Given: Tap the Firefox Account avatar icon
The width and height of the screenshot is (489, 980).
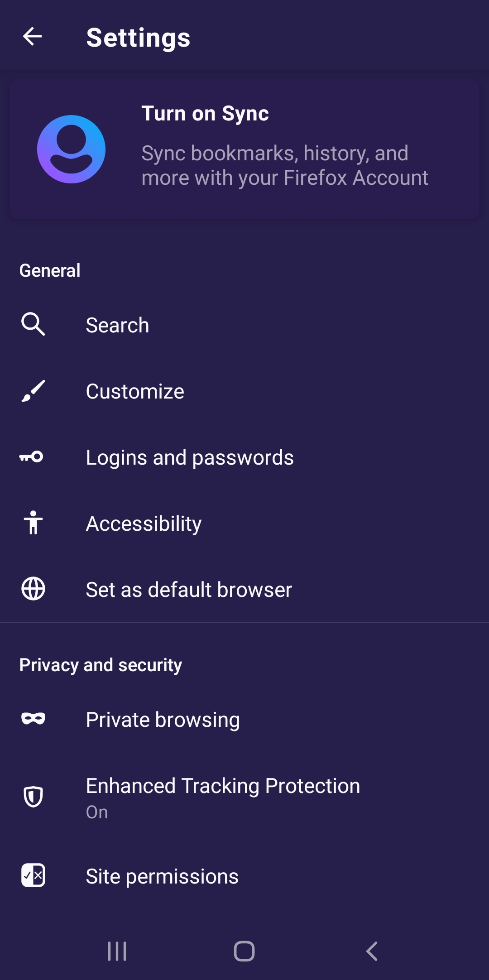Looking at the screenshot, I should coord(71,149).
